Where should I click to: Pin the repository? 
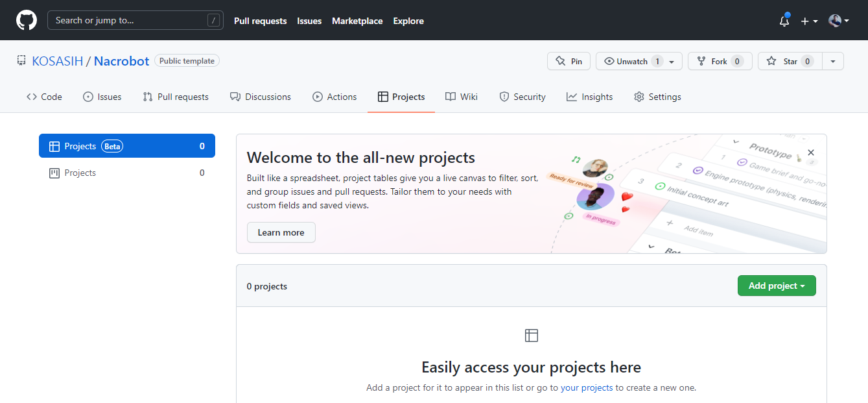pos(569,61)
